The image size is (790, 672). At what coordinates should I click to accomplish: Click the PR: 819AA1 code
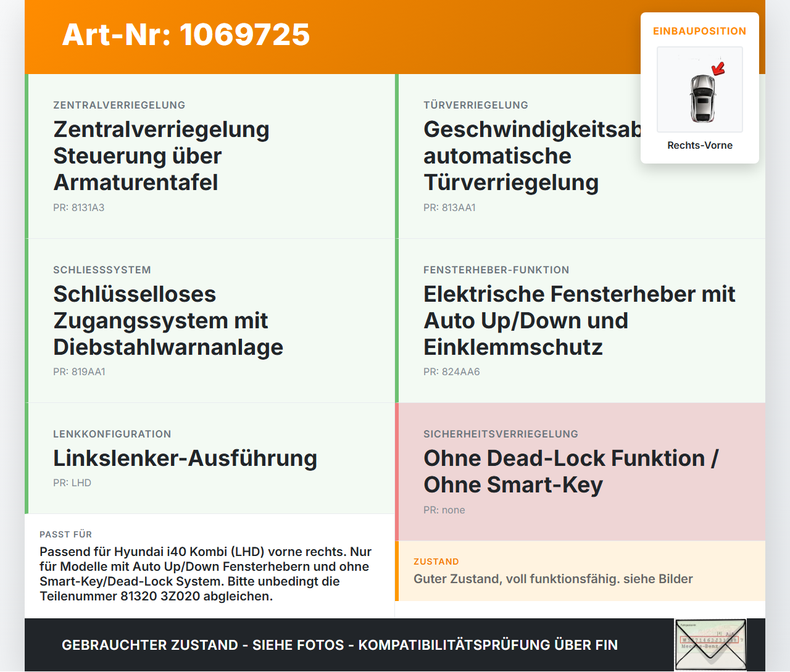pyautogui.click(x=79, y=371)
